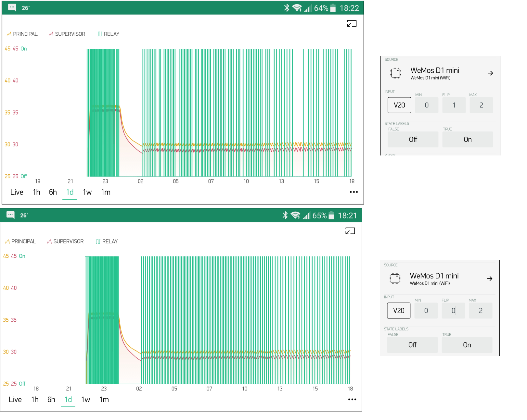Select the Live view tab

point(16,192)
